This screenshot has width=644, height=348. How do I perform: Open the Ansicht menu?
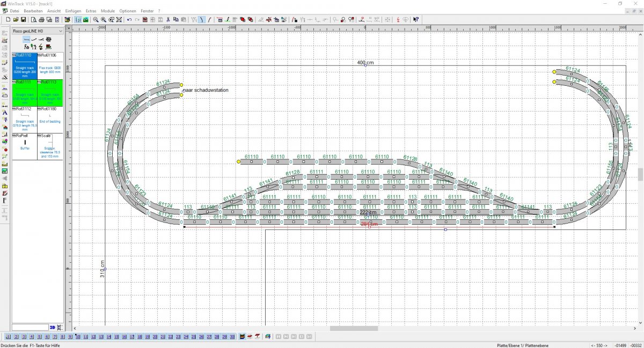[54, 11]
